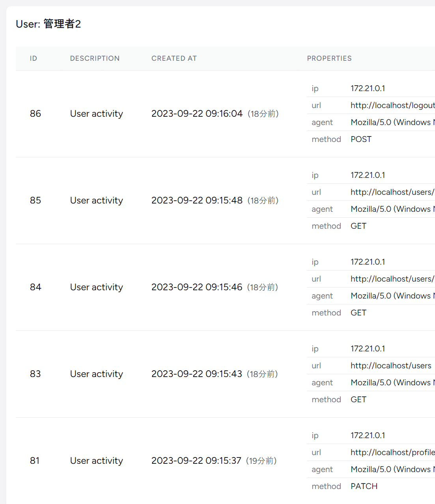
Task: Click the ID column header
Action: coord(34,58)
